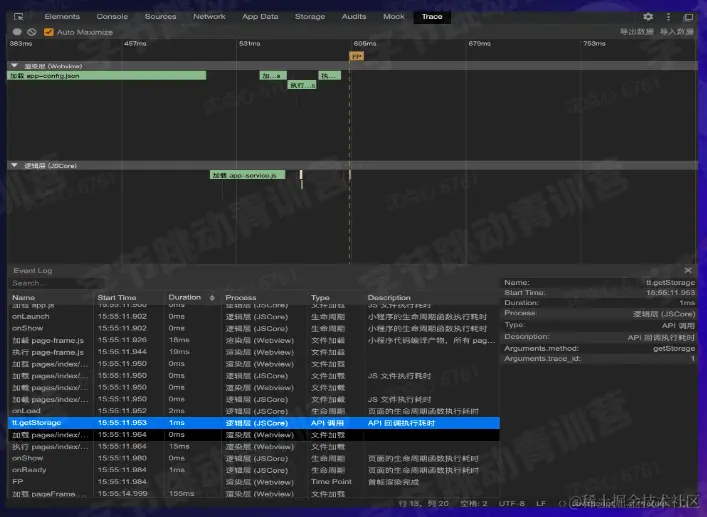Sort by the Process column header
Viewport: 707px width, 517px height.
click(241, 297)
